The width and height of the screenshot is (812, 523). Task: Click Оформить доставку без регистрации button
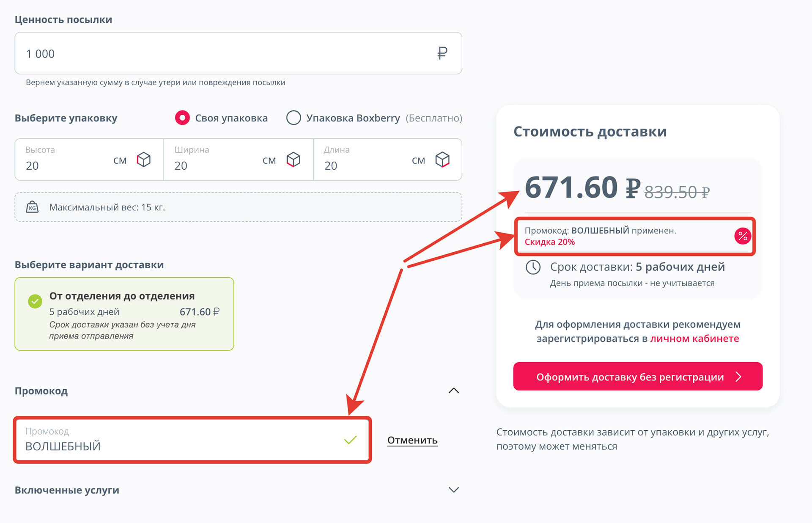[x=637, y=377]
